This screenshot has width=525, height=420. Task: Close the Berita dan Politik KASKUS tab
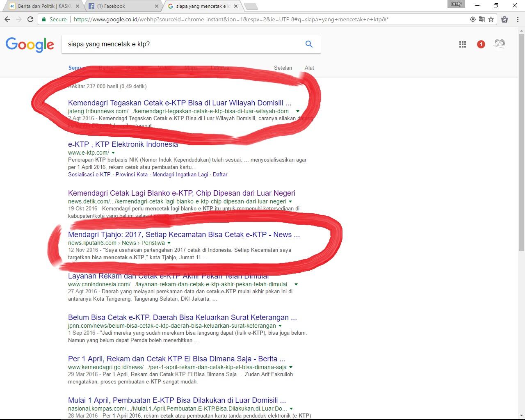[78, 6]
